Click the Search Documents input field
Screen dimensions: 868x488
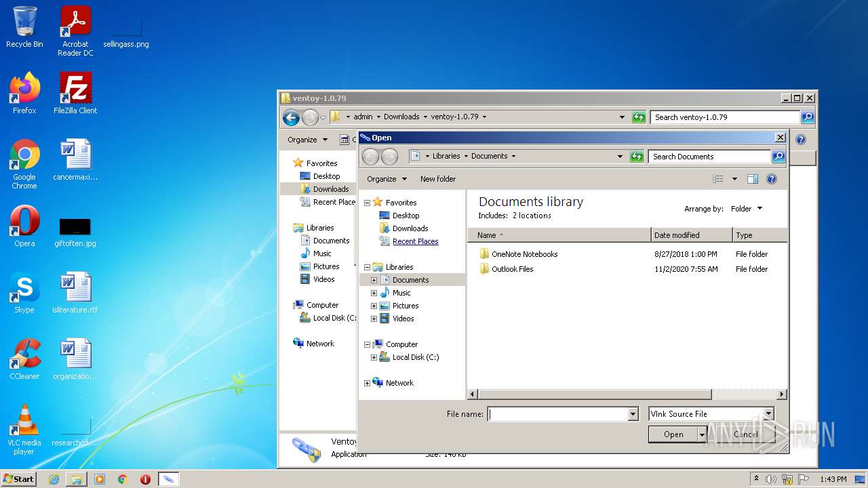tap(709, 157)
